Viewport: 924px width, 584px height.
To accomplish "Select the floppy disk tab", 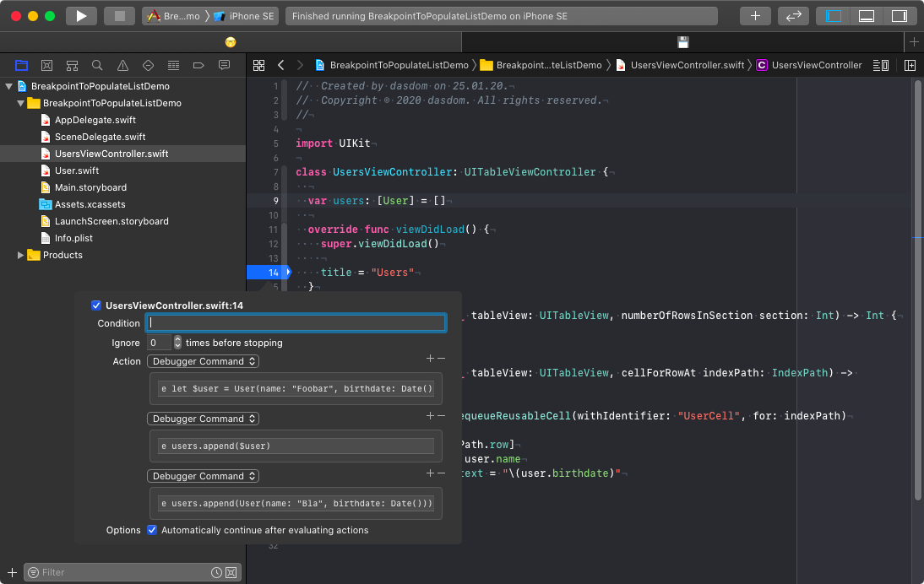I will pos(683,42).
